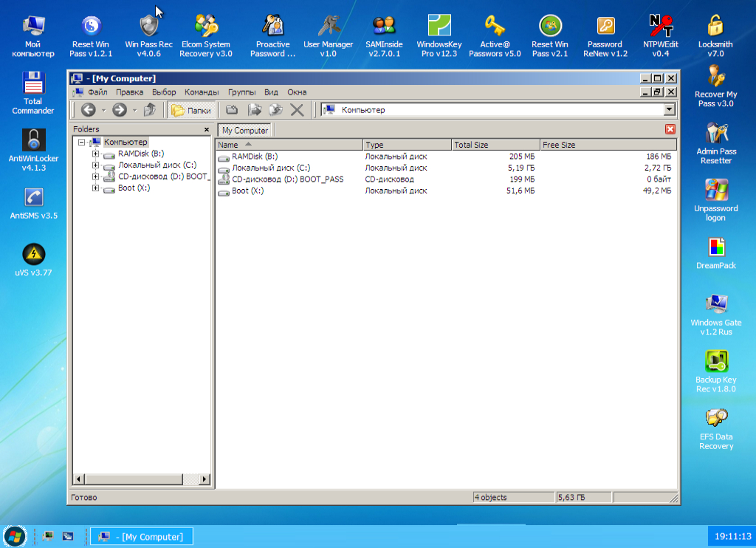This screenshot has width=756, height=548.
Task: Go back with toolbar Back arrow
Action: [x=89, y=110]
